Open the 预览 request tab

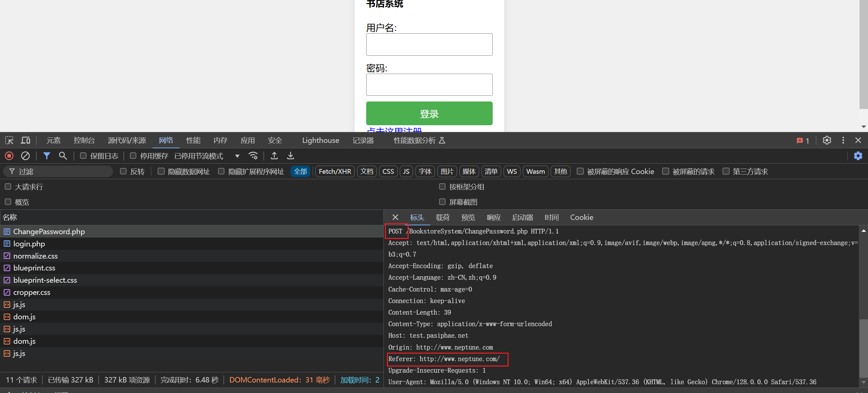[468, 217]
